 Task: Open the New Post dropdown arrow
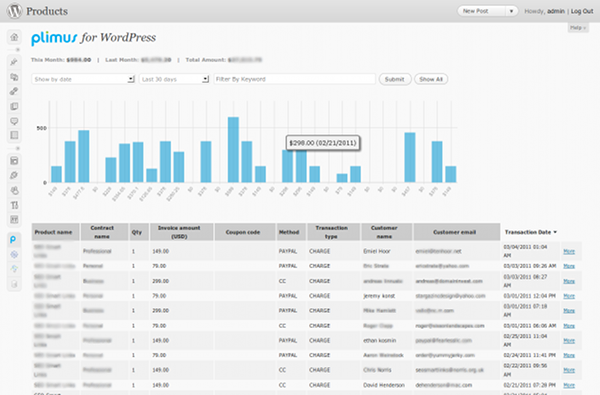511,11
